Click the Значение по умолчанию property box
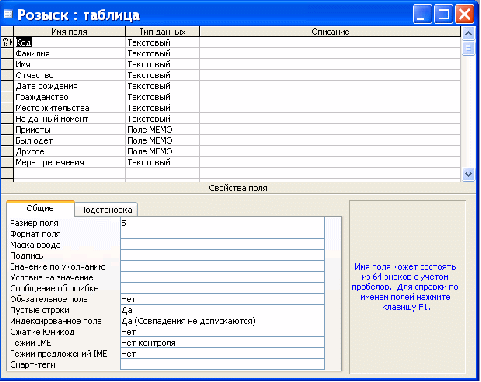The width and height of the screenshot is (481, 382). (222, 267)
